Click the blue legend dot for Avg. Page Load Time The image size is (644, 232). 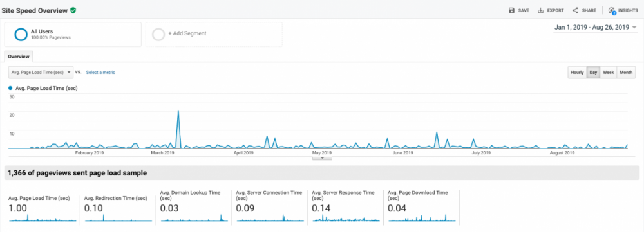pyautogui.click(x=10, y=88)
